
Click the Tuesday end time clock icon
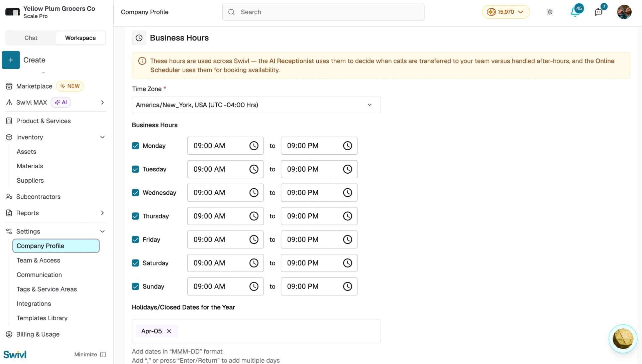point(347,169)
